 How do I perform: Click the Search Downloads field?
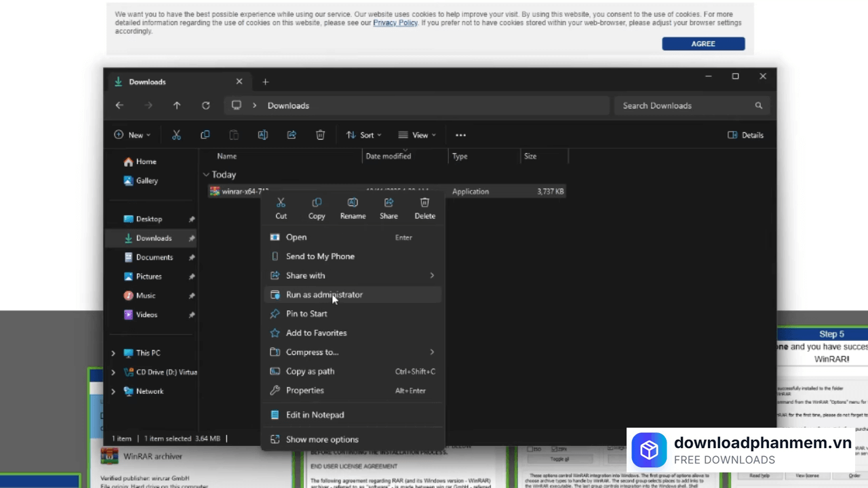click(x=685, y=106)
